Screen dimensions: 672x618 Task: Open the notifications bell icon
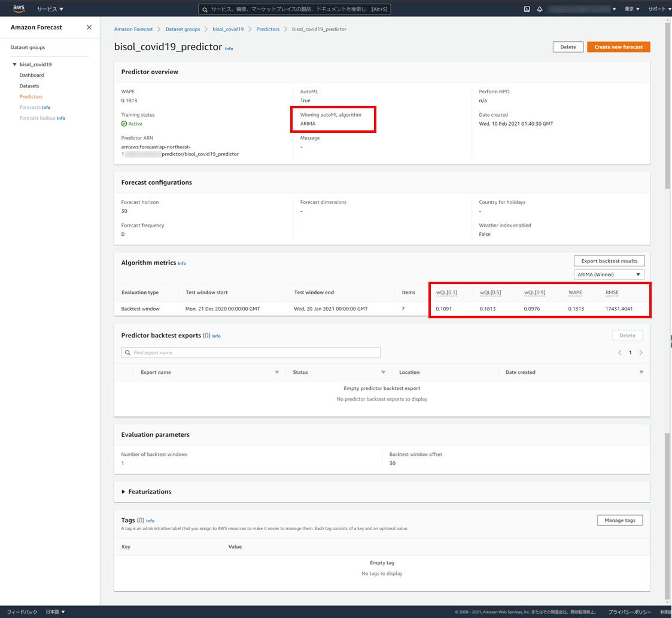tap(540, 9)
